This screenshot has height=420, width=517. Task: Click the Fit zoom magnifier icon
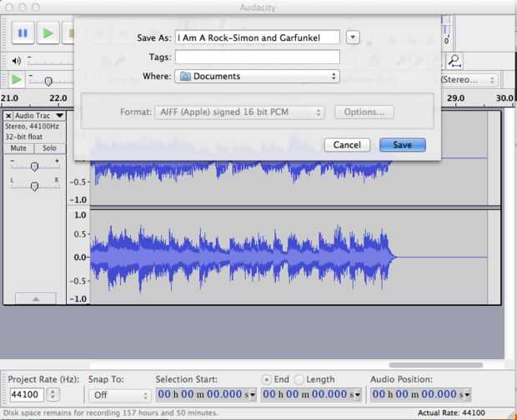(x=455, y=61)
